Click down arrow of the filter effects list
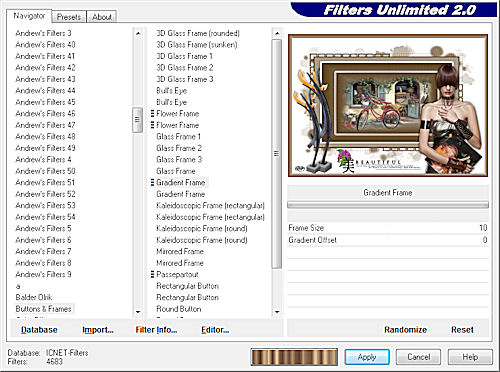 277,312
